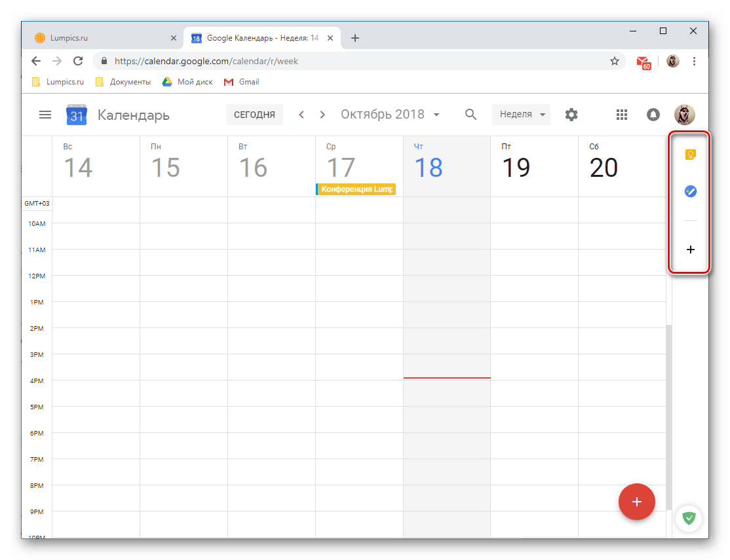Maximize the Chrome browser window

tap(663, 31)
